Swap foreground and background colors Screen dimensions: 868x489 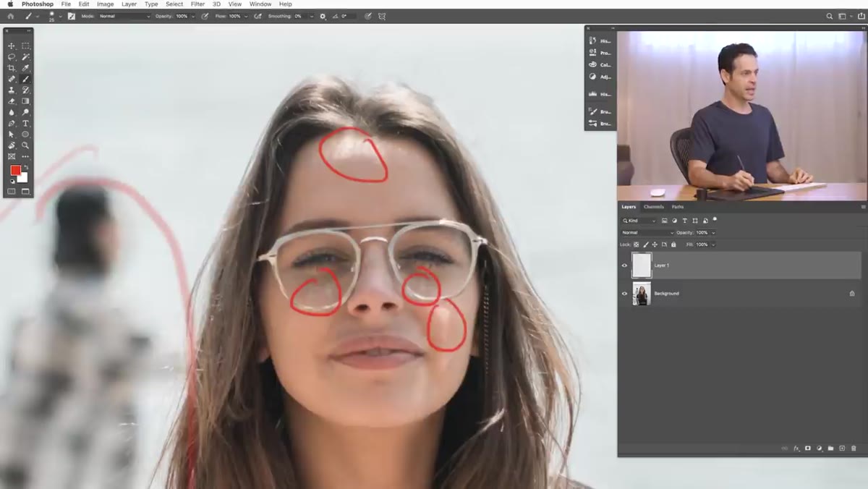[x=26, y=168]
